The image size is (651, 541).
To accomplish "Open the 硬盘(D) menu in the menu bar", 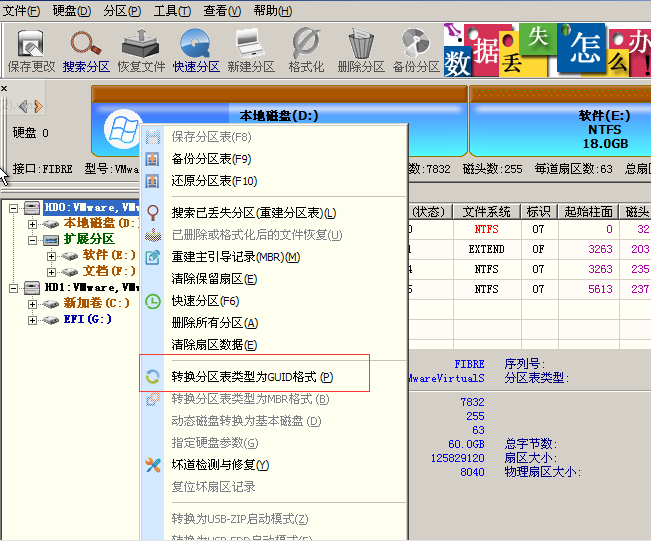I will tap(70, 11).
